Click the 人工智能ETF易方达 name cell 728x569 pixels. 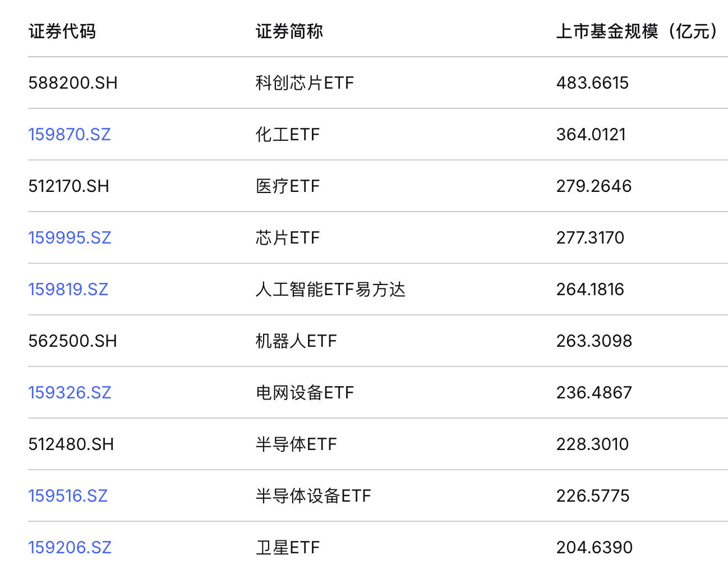point(330,290)
